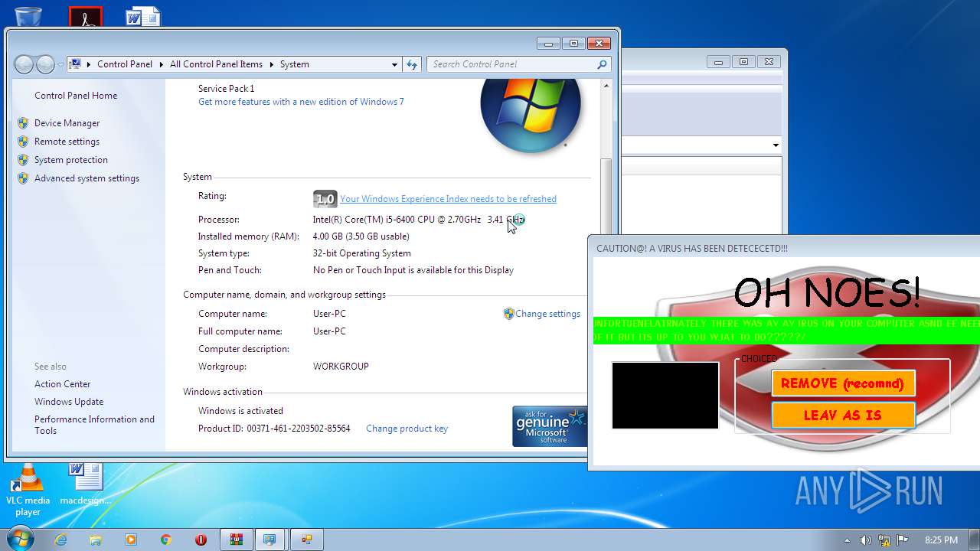Click the network tray icon

point(884,540)
